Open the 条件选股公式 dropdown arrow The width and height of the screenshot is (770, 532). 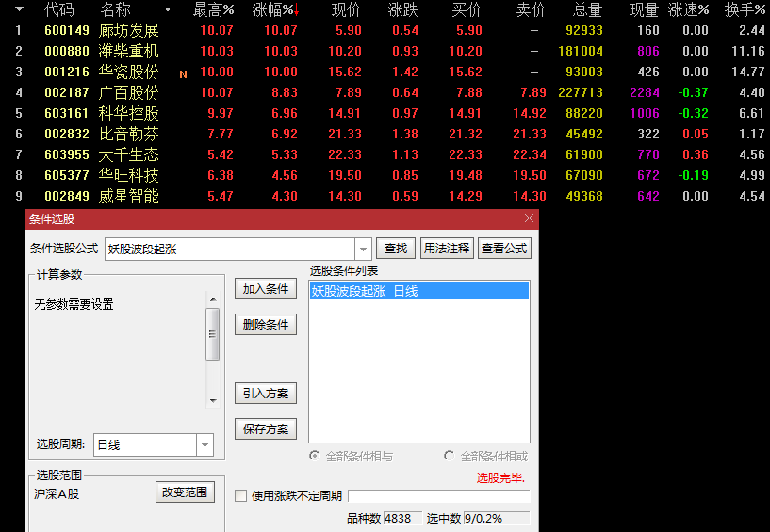(363, 250)
